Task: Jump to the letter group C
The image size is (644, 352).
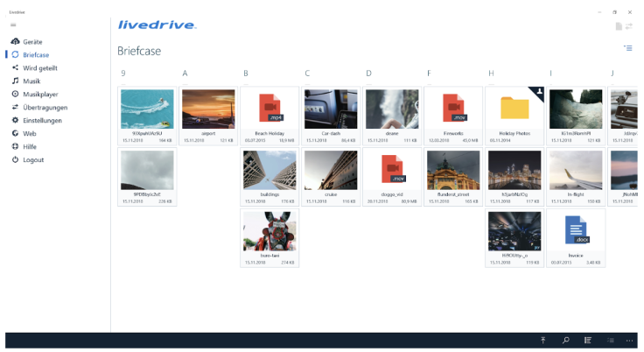Action: (307, 74)
